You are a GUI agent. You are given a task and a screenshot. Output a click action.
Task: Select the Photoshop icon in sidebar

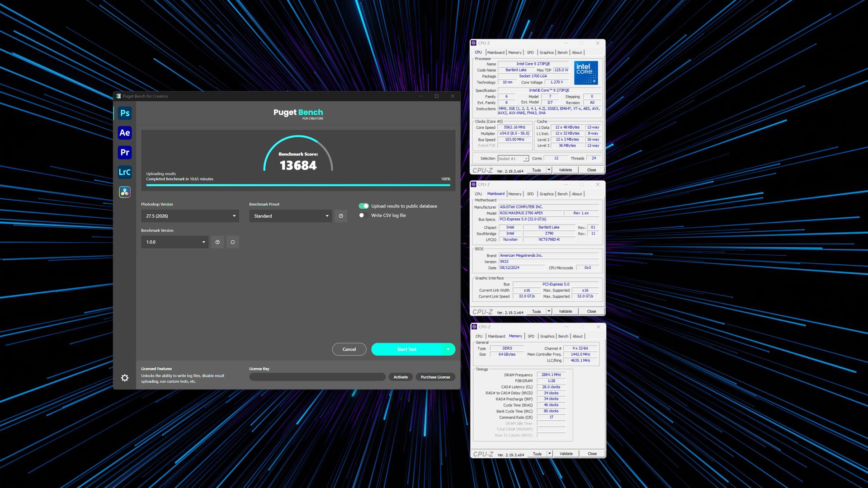click(x=125, y=113)
